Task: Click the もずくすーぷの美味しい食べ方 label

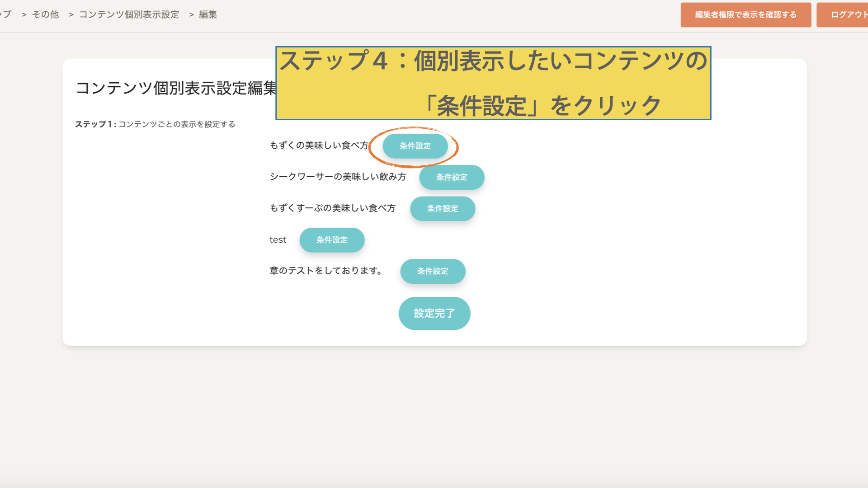Action: (332, 208)
